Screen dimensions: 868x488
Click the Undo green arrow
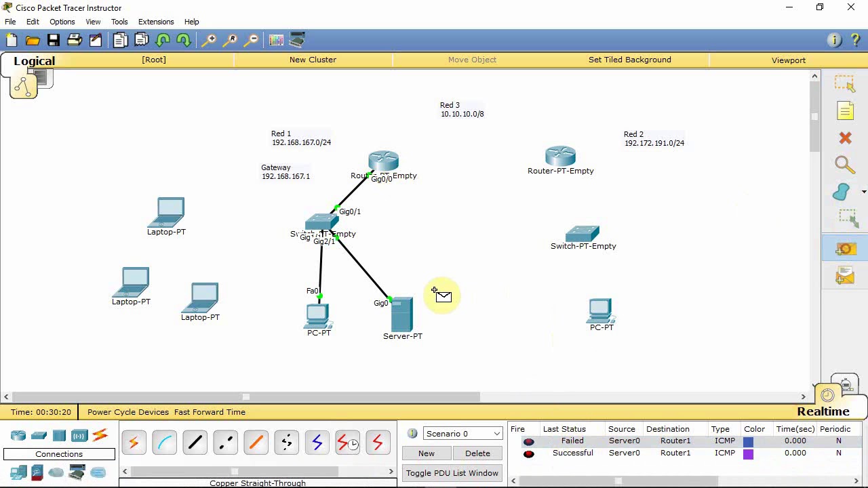click(163, 41)
